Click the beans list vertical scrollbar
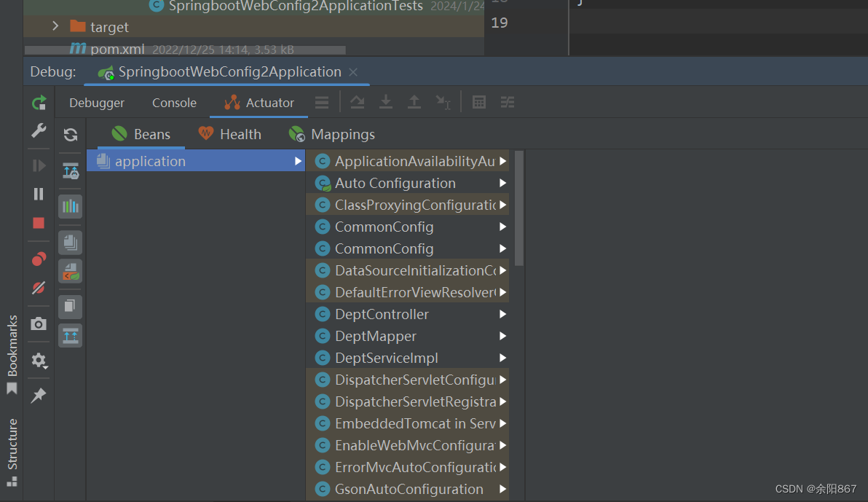 (x=519, y=208)
